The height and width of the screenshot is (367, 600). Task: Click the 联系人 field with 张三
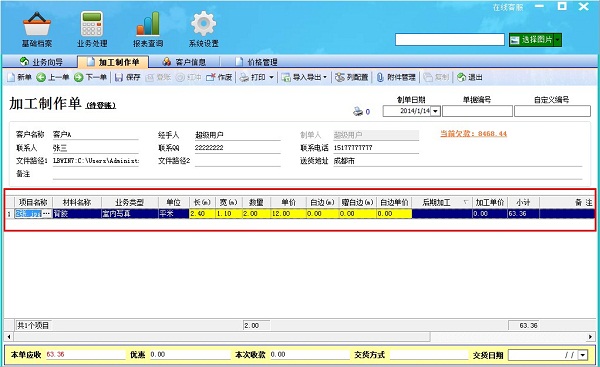tap(95, 148)
